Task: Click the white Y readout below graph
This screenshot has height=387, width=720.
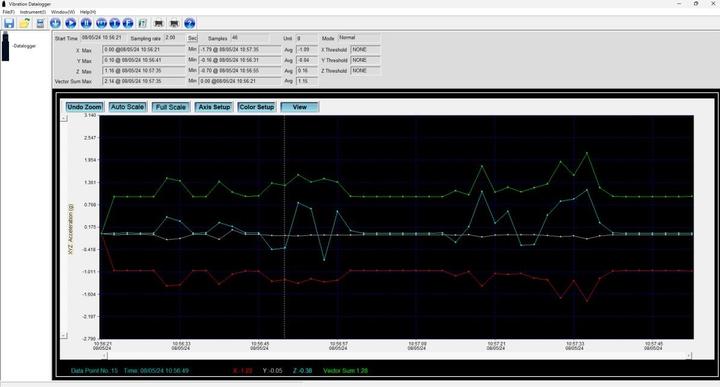Action: [272, 370]
